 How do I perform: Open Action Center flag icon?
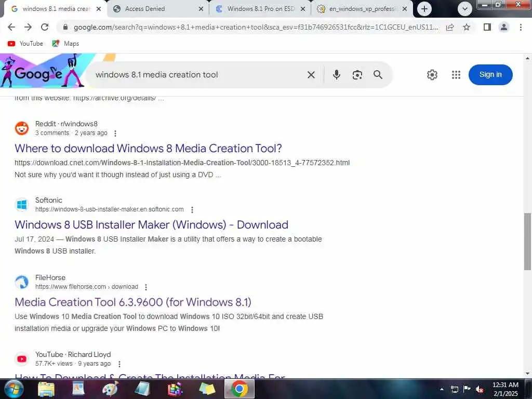coord(467,389)
